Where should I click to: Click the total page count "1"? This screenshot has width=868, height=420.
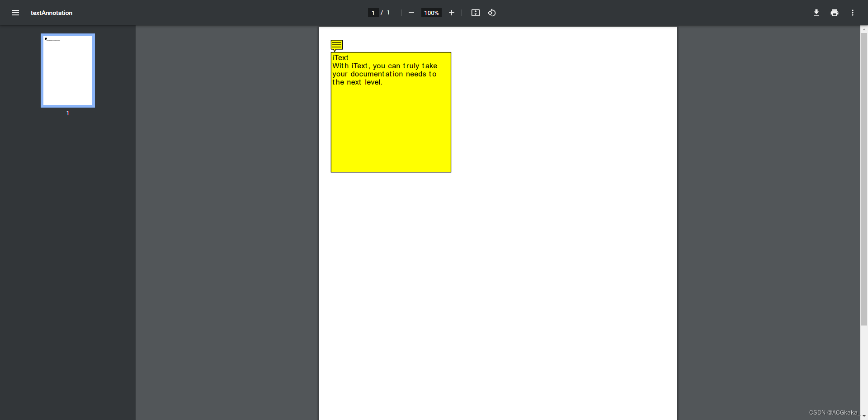[x=388, y=13]
